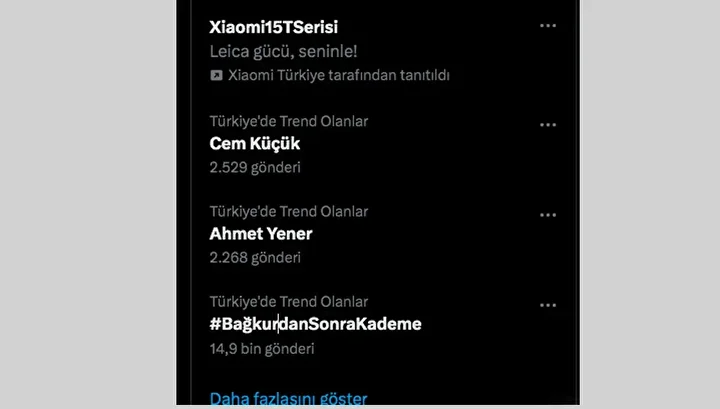This screenshot has height=409, width=720.
Task: Open more options for #BağkurdanSonraKademe trend
Action: pyautogui.click(x=548, y=305)
